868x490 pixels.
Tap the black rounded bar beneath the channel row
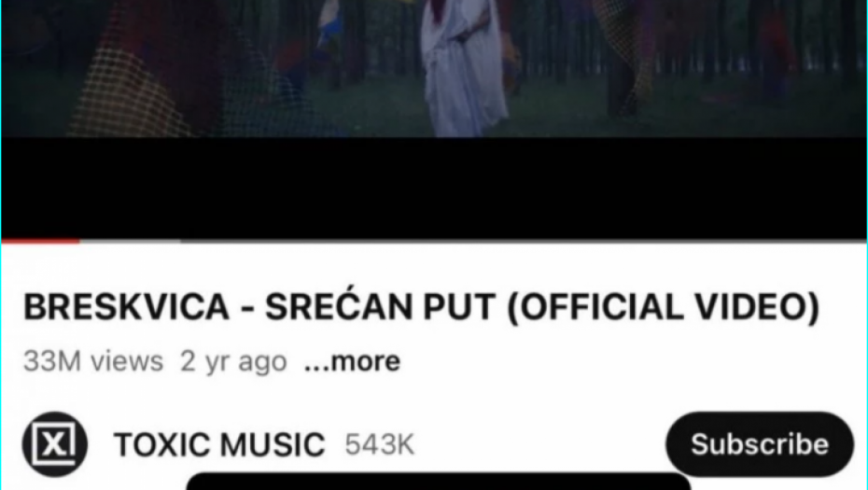coord(439,482)
